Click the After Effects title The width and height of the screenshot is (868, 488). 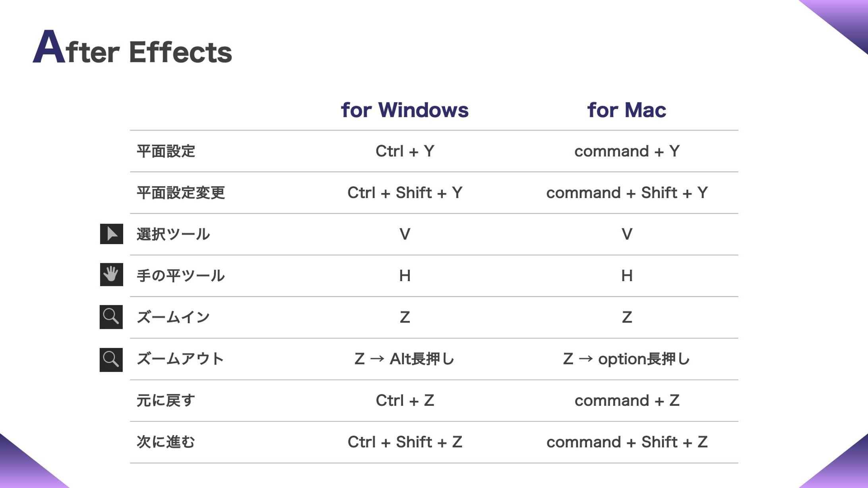tap(132, 49)
